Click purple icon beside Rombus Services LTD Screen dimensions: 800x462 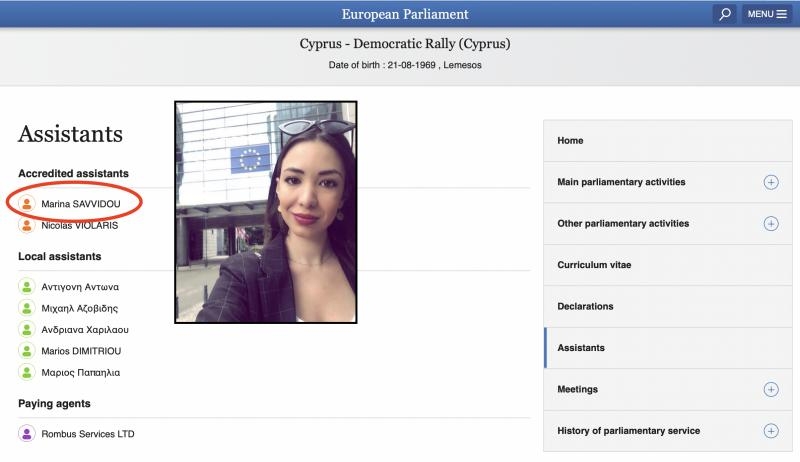(x=27, y=434)
